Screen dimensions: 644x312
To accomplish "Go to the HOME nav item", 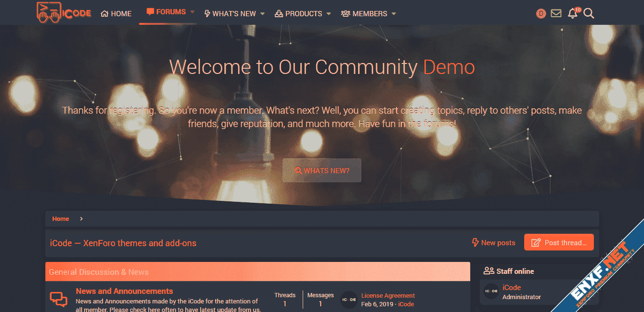I will 116,14.
